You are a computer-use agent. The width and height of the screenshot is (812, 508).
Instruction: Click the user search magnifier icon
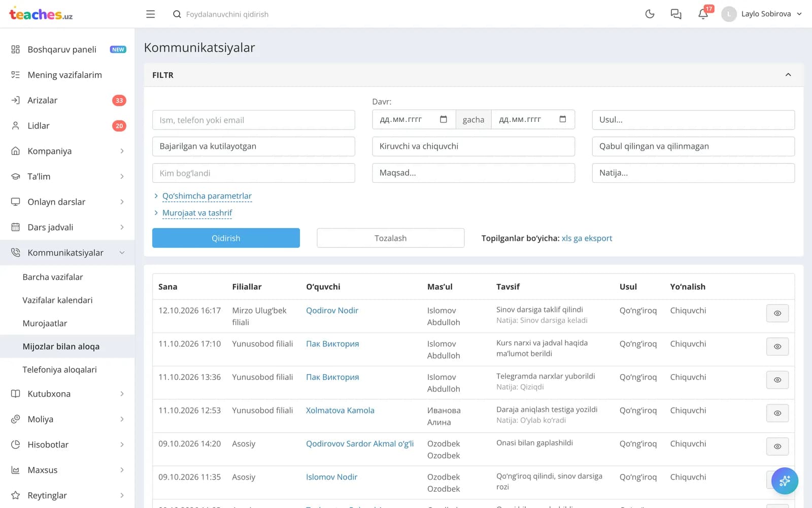(x=177, y=14)
